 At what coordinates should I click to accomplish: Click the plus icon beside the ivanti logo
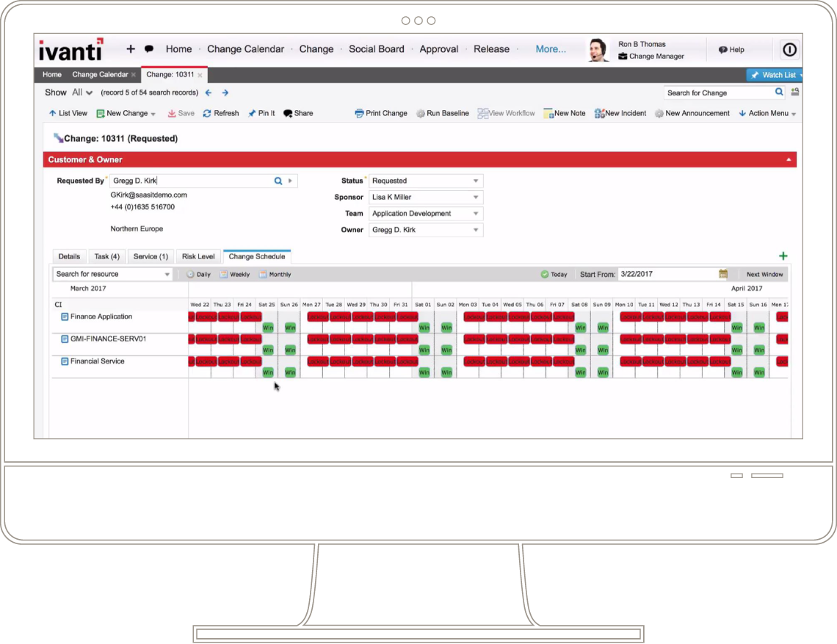pyautogui.click(x=130, y=49)
